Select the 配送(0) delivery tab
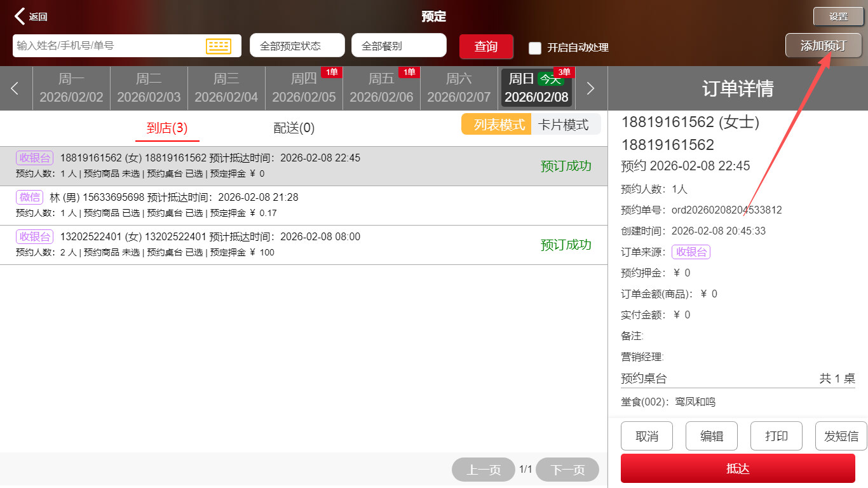This screenshot has width=868, height=488. coord(294,128)
